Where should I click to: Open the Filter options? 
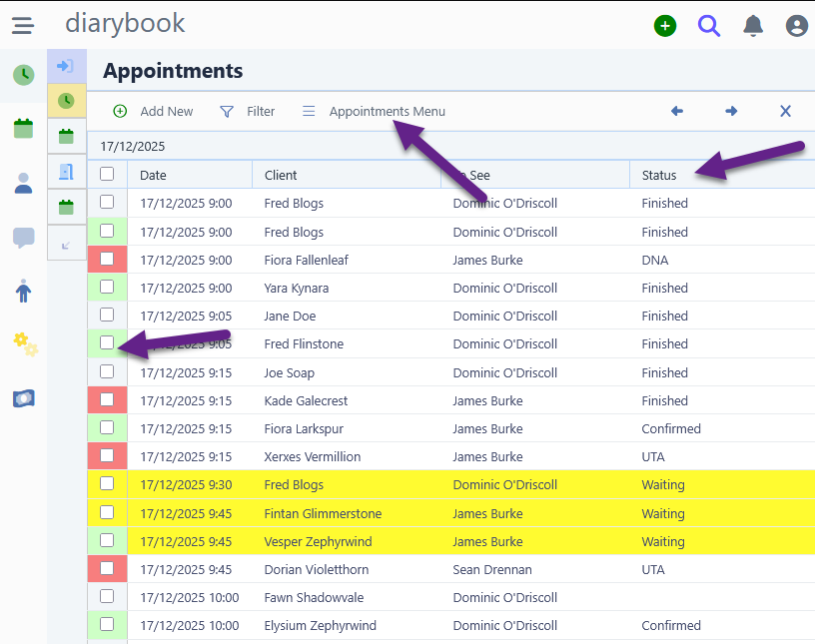tap(248, 112)
